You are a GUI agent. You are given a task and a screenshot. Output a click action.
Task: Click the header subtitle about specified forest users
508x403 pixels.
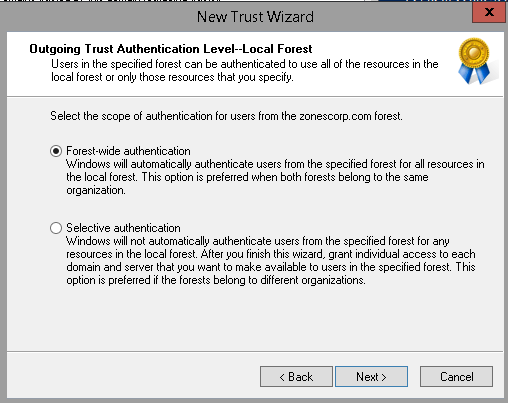244,70
